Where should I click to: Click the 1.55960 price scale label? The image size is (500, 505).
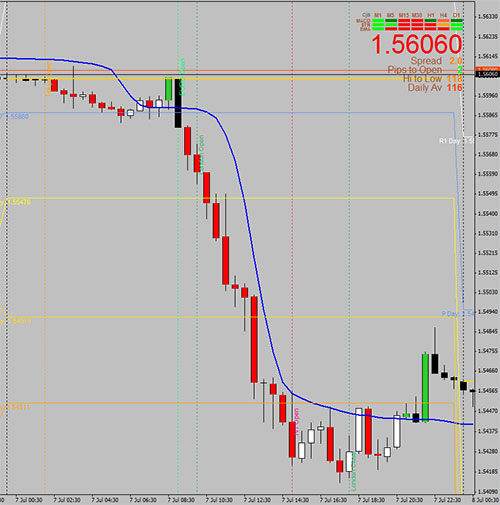click(487, 96)
